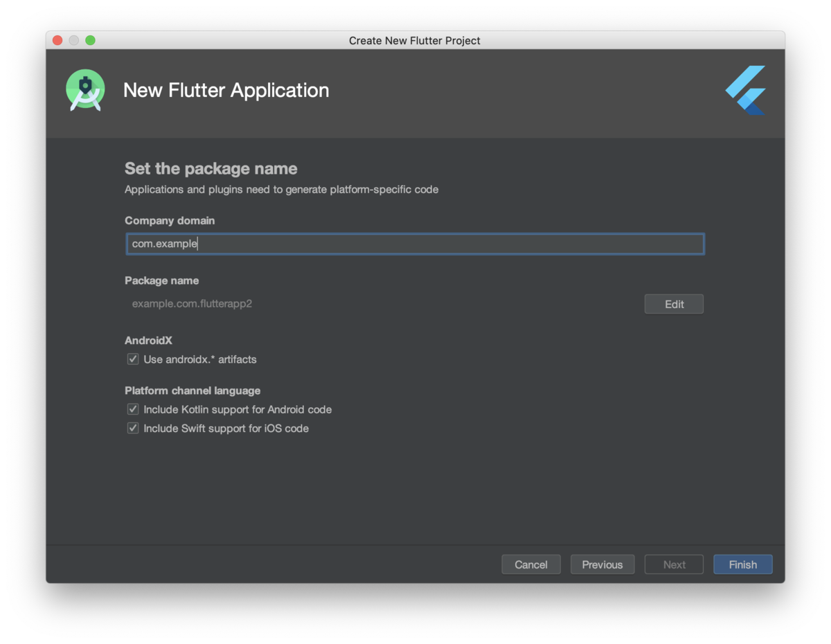Click the 'Platform channel language' label
Viewport: 831px width, 644px height.
[x=193, y=391]
